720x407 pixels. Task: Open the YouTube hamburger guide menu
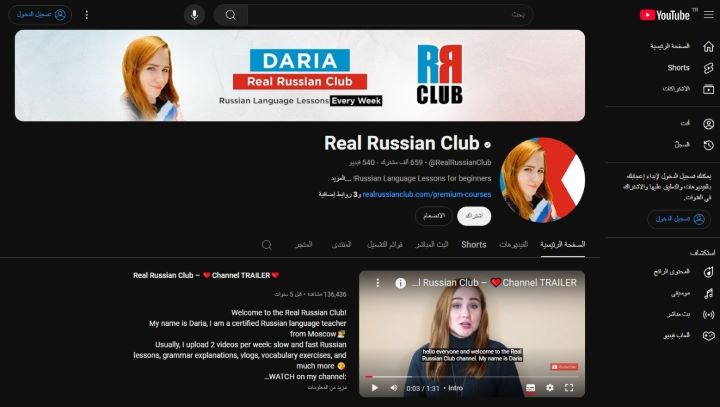pos(709,15)
